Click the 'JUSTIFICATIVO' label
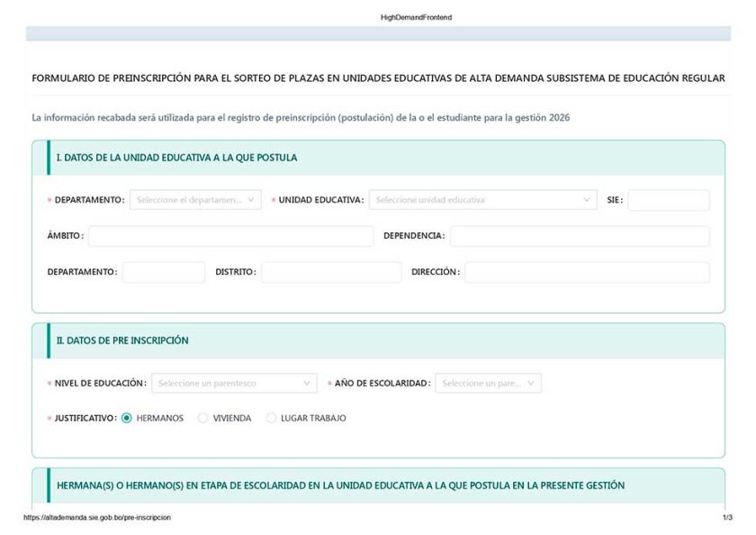The image size is (756, 535). [x=85, y=418]
